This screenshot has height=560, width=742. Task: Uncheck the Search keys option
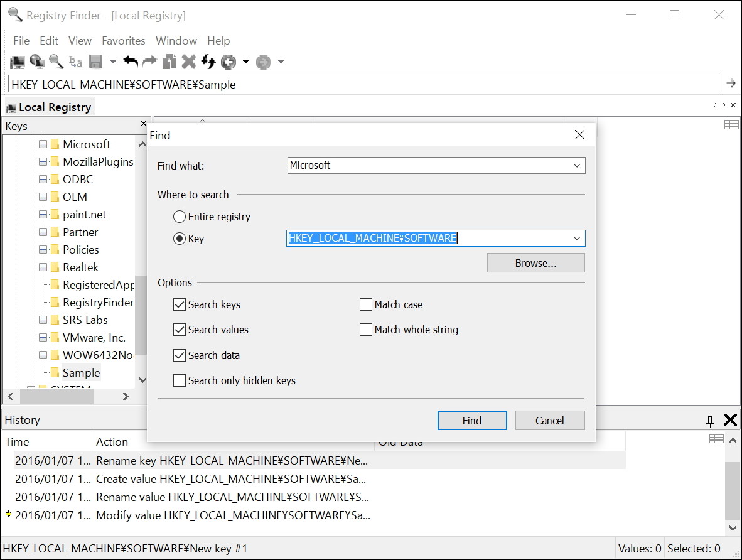tap(179, 304)
